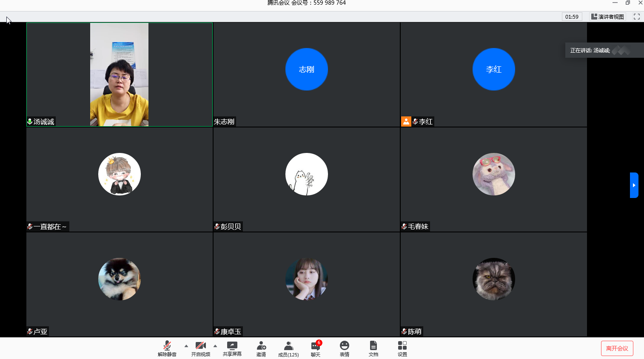The width and height of the screenshot is (644, 359).
Task: Open the 邀请 invite icon
Action: click(261, 348)
